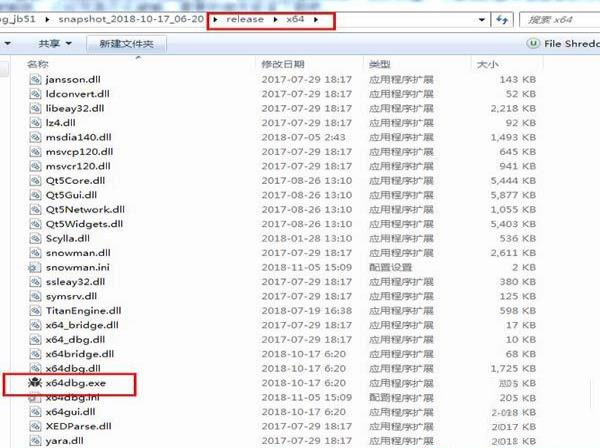Image resolution: width=600 pixels, height=448 pixels.
Task: Select the x64dbg.ini file name
Action: click(72, 397)
